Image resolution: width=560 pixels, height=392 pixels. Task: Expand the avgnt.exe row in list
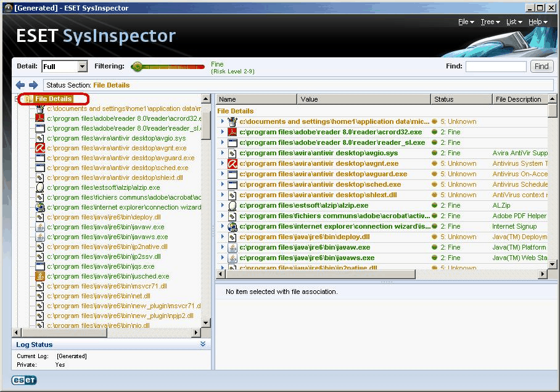223,163
